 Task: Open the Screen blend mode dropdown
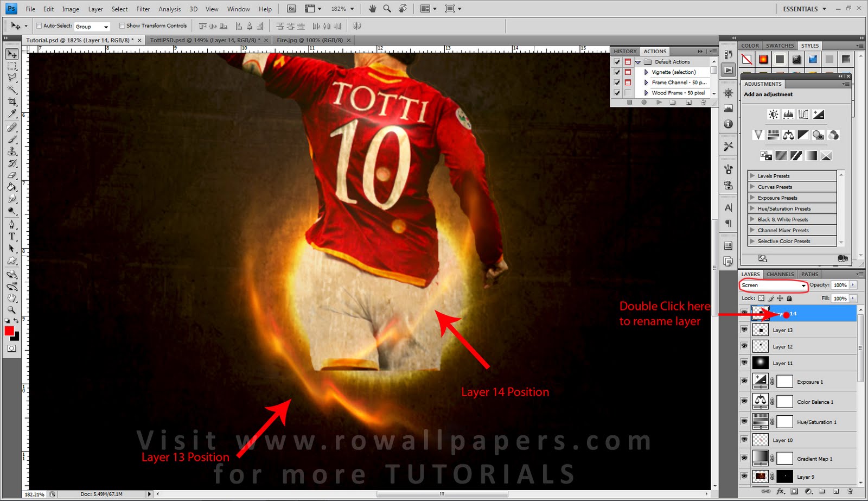pos(773,285)
